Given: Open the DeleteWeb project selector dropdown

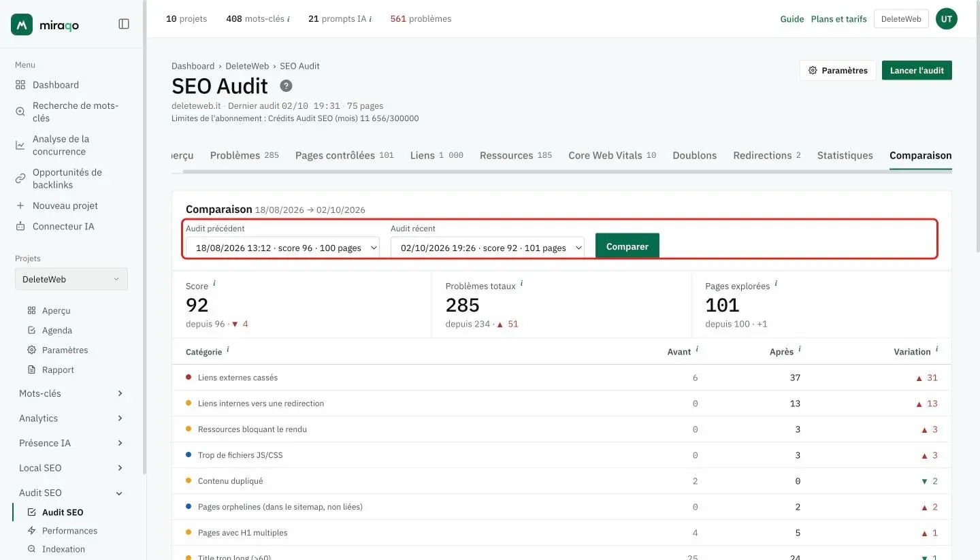Looking at the screenshot, I should pos(71,279).
